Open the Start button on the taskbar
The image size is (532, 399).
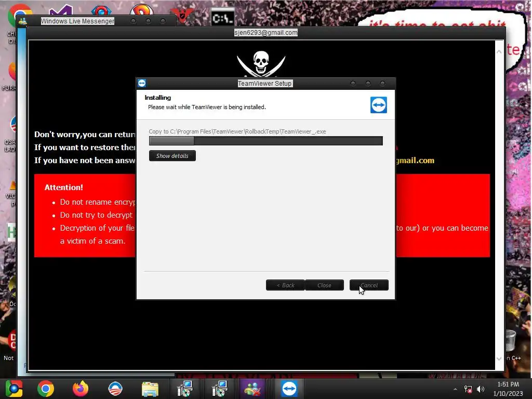click(14, 389)
